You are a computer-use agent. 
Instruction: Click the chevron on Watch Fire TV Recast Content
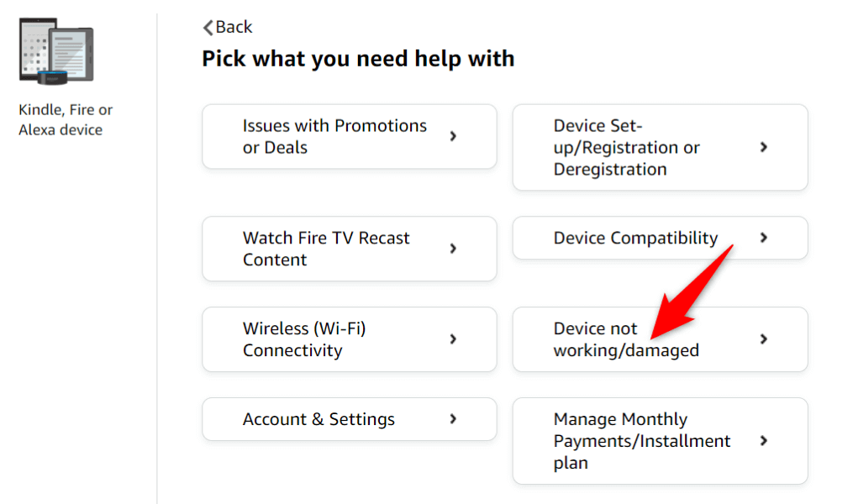(453, 249)
